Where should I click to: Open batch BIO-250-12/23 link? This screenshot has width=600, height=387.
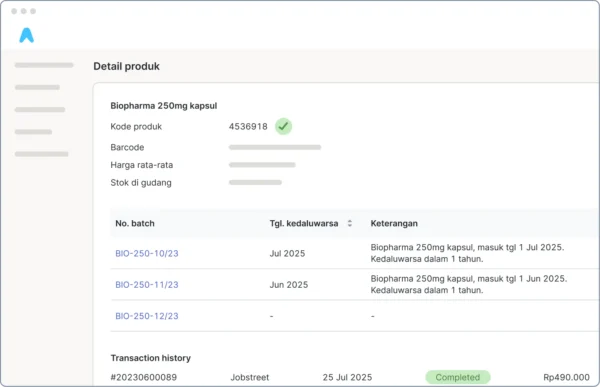tap(147, 316)
